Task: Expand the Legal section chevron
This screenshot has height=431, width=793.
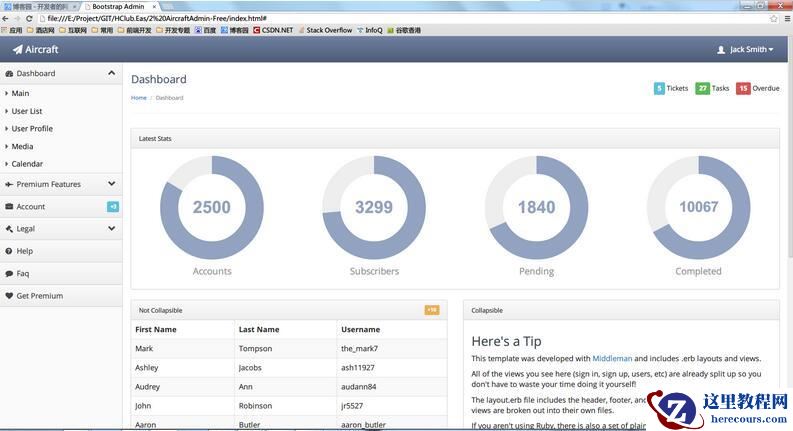Action: (111, 229)
